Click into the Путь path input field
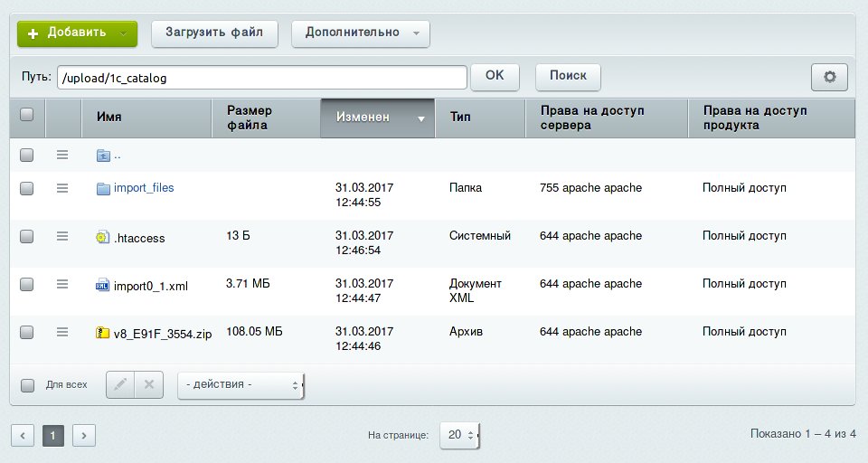This screenshot has height=463, width=868. coord(262,78)
